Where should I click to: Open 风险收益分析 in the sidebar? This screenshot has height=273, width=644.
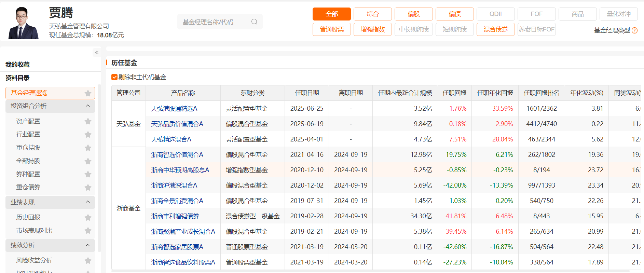coord(34,260)
